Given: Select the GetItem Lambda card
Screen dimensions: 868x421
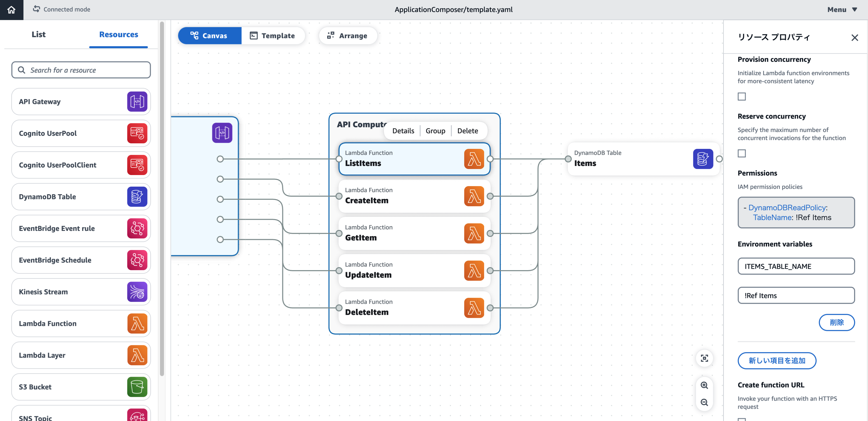Looking at the screenshot, I should [x=414, y=234].
